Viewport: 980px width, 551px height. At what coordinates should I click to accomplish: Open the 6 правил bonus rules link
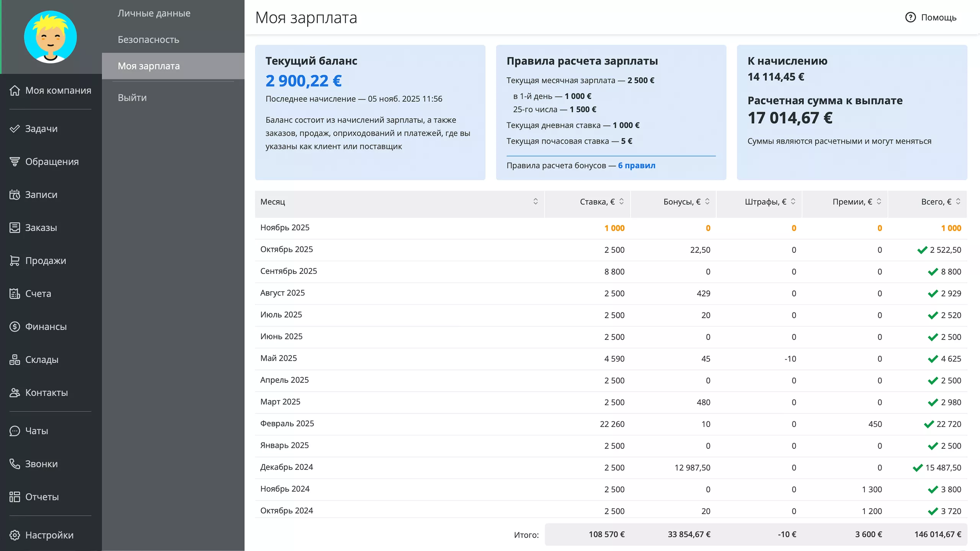(x=636, y=165)
